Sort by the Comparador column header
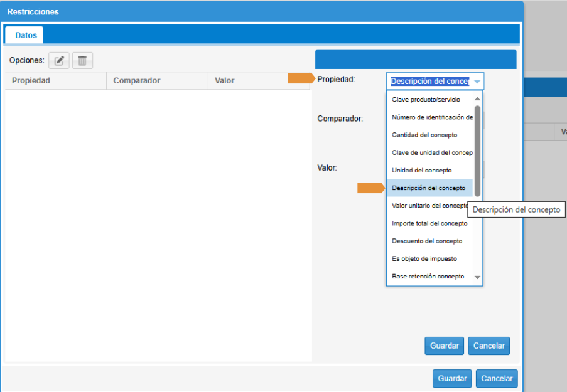This screenshot has height=392, width=567. pyautogui.click(x=137, y=81)
